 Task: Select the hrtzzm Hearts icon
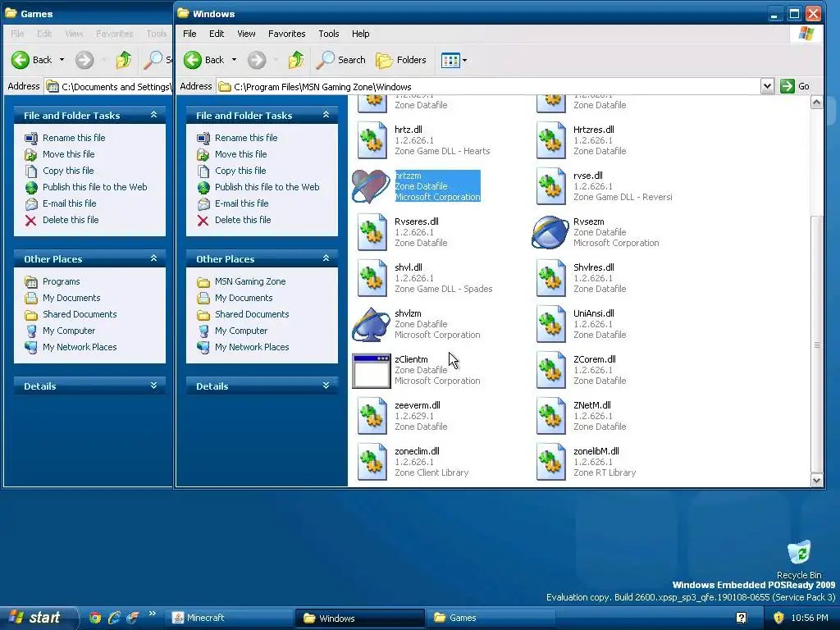point(371,186)
